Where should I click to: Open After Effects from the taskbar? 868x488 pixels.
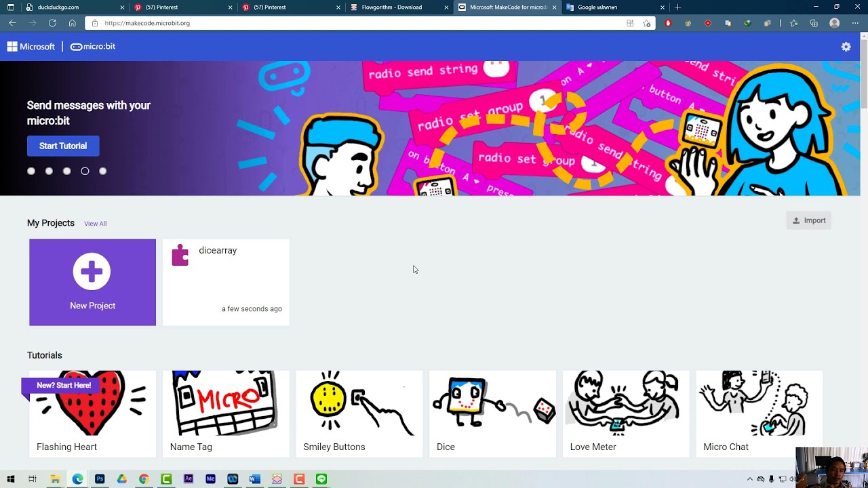189,479
